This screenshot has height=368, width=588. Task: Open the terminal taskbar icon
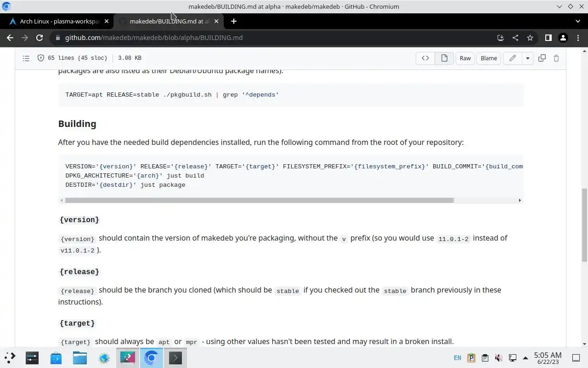pos(175,358)
